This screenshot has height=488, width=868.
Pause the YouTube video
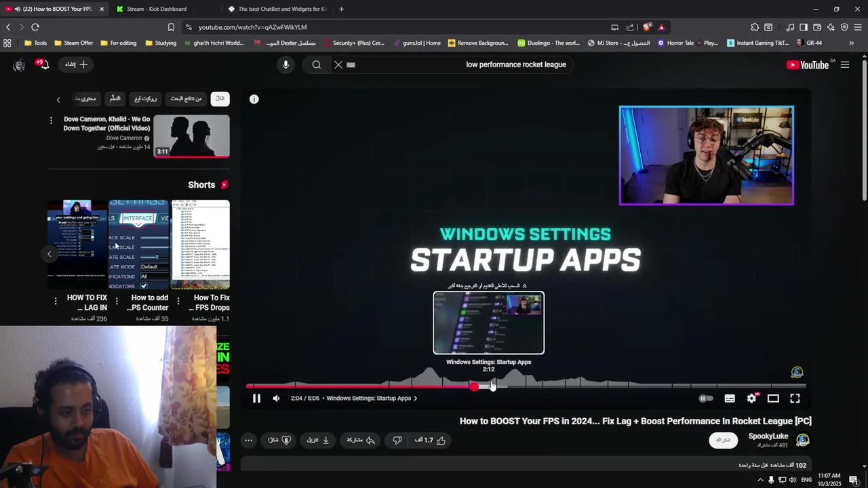click(x=256, y=399)
